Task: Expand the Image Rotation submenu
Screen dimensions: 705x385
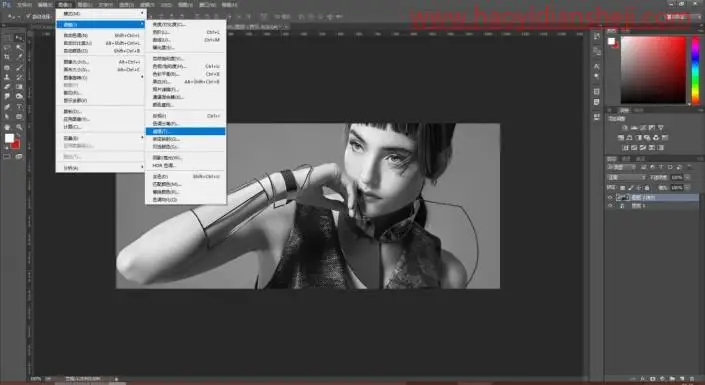Action: click(100, 77)
